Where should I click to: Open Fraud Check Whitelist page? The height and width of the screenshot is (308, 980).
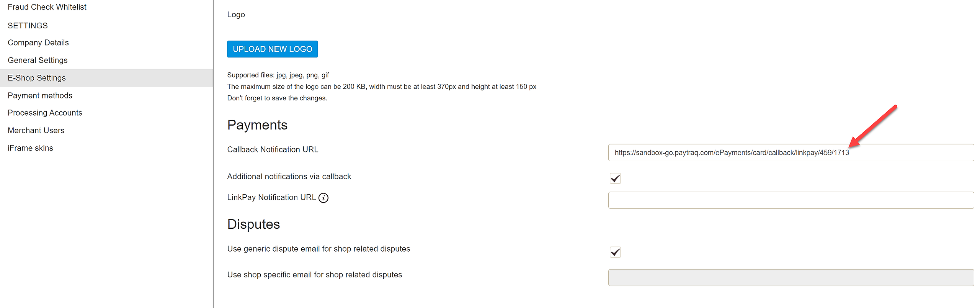[47, 7]
